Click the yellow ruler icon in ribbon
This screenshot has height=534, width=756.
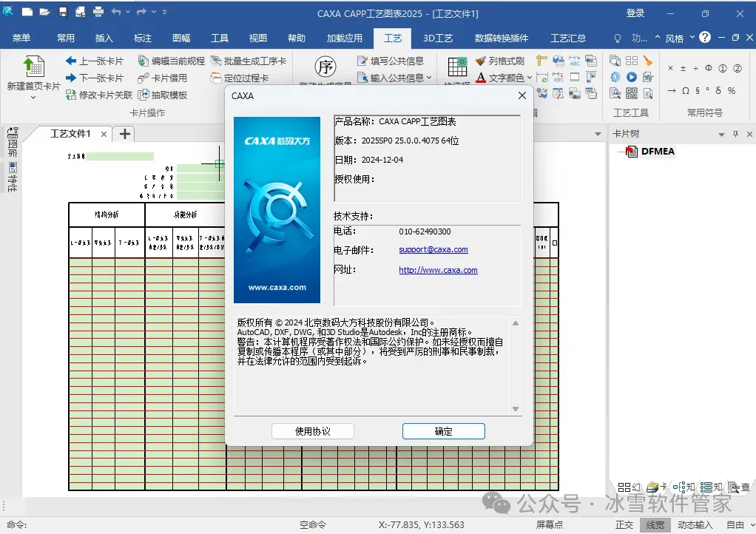pyautogui.click(x=541, y=61)
